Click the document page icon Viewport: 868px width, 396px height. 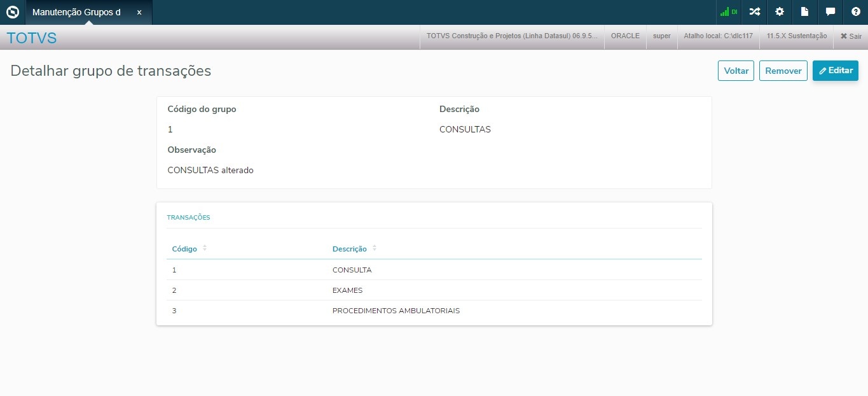(x=804, y=12)
